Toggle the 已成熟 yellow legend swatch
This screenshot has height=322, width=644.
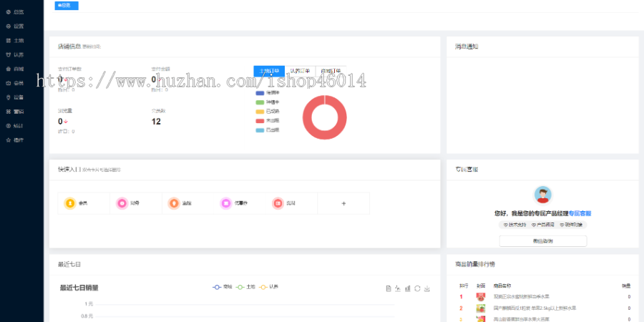click(x=260, y=112)
